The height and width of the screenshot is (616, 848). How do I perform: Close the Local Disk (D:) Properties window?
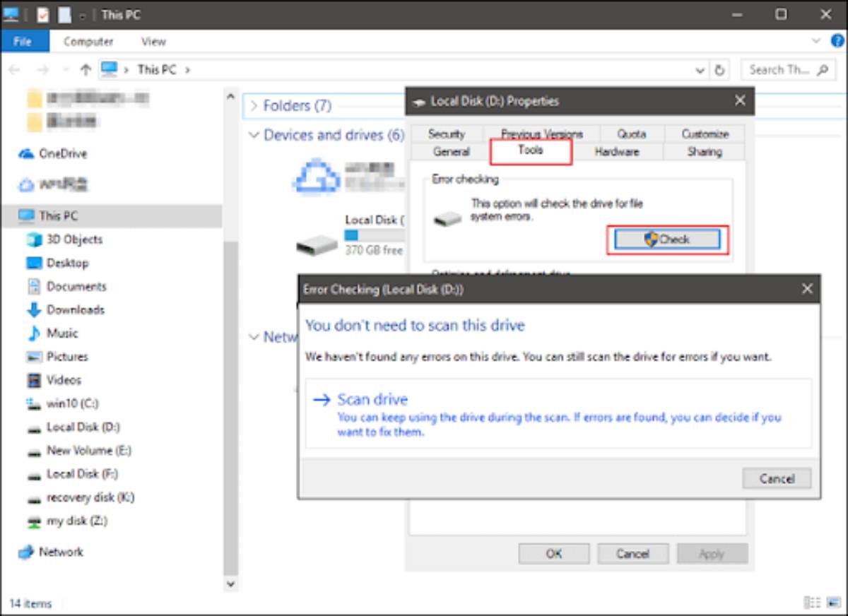(740, 101)
